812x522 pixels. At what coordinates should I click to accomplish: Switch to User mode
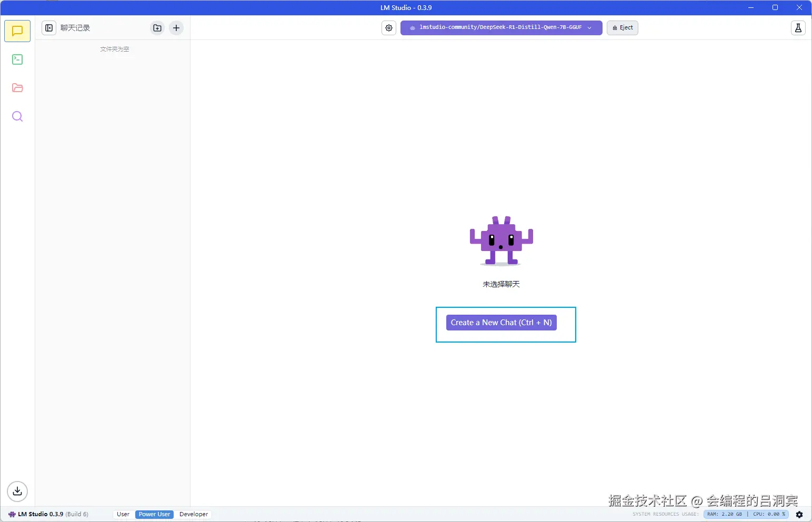pos(123,514)
